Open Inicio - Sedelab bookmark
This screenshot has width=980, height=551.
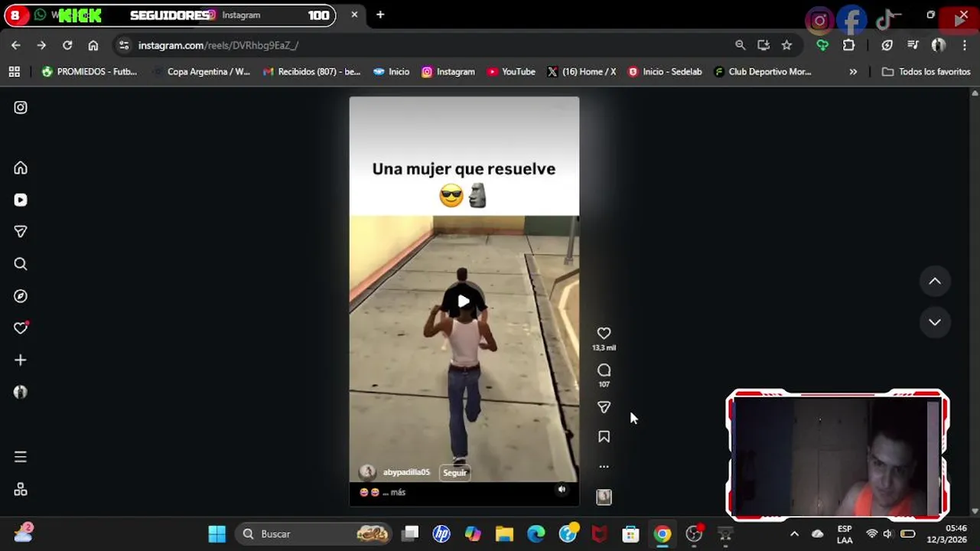(x=665, y=71)
